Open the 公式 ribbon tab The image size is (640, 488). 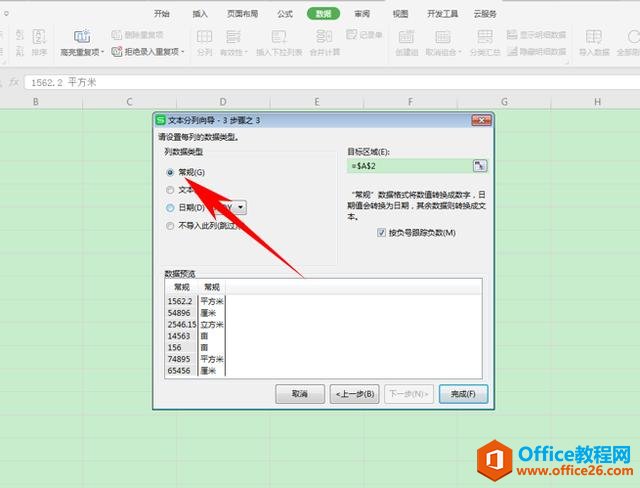285,13
